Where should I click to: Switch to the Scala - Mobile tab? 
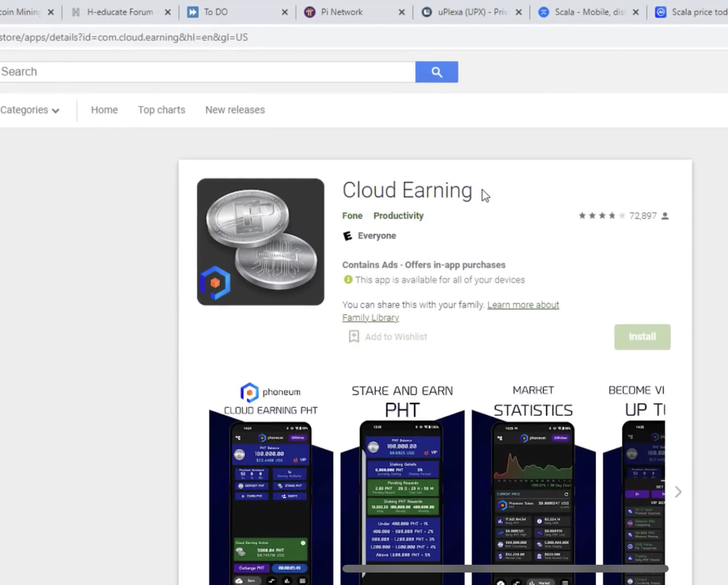click(589, 12)
